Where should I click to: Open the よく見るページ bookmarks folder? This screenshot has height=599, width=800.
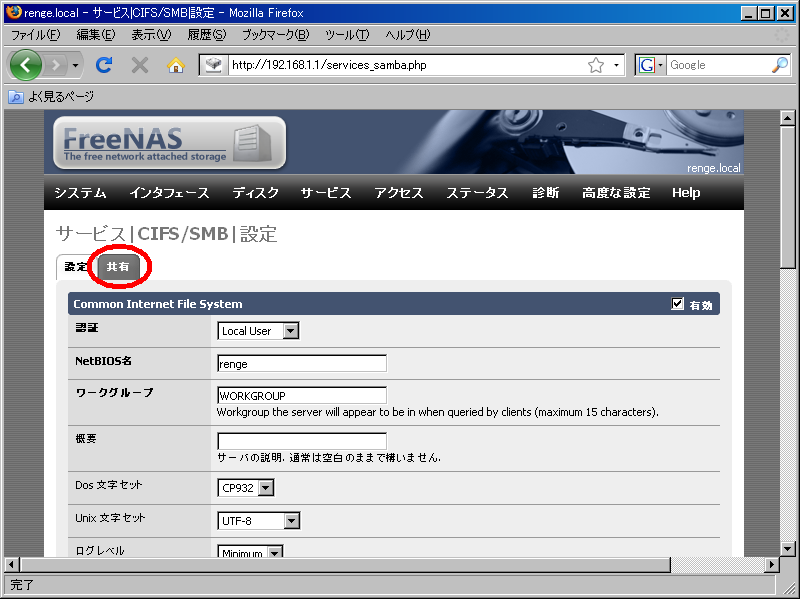click(x=52, y=96)
